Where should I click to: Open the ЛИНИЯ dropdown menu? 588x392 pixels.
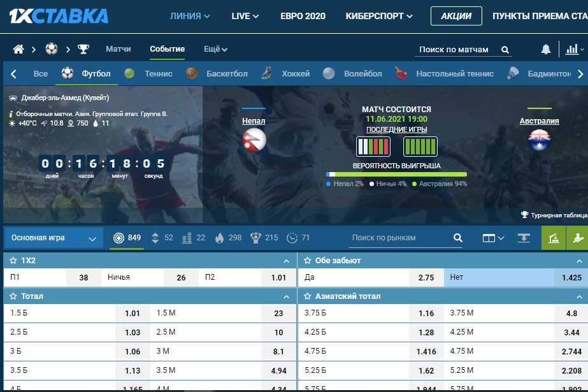click(190, 16)
